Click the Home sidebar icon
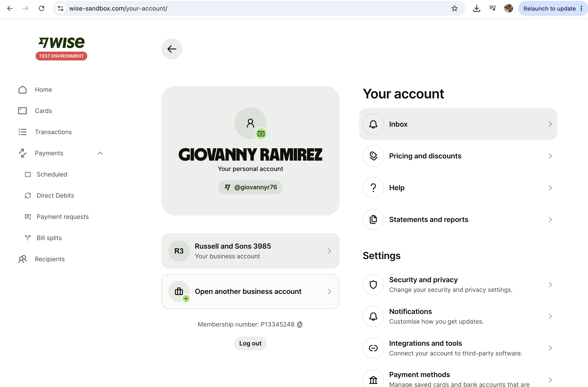This screenshot has height=387, width=588. click(x=23, y=90)
